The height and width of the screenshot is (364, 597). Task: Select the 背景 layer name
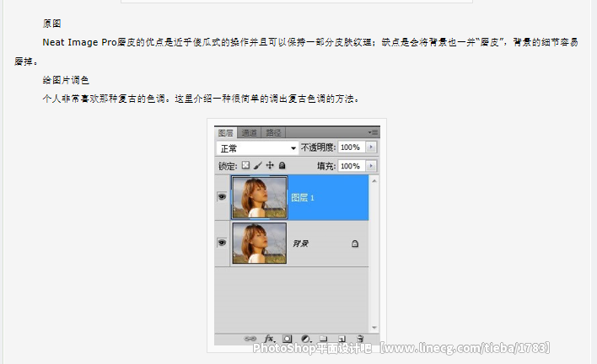(300, 244)
